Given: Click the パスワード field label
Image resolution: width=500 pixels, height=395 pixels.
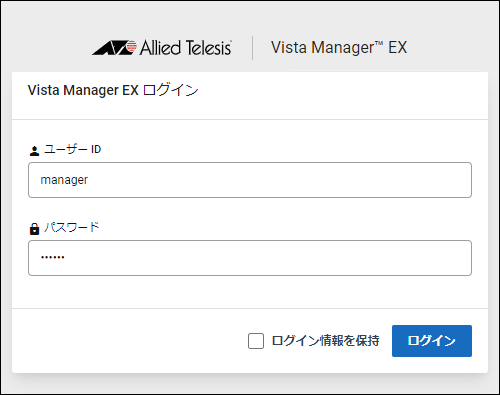Looking at the screenshot, I should tap(72, 227).
